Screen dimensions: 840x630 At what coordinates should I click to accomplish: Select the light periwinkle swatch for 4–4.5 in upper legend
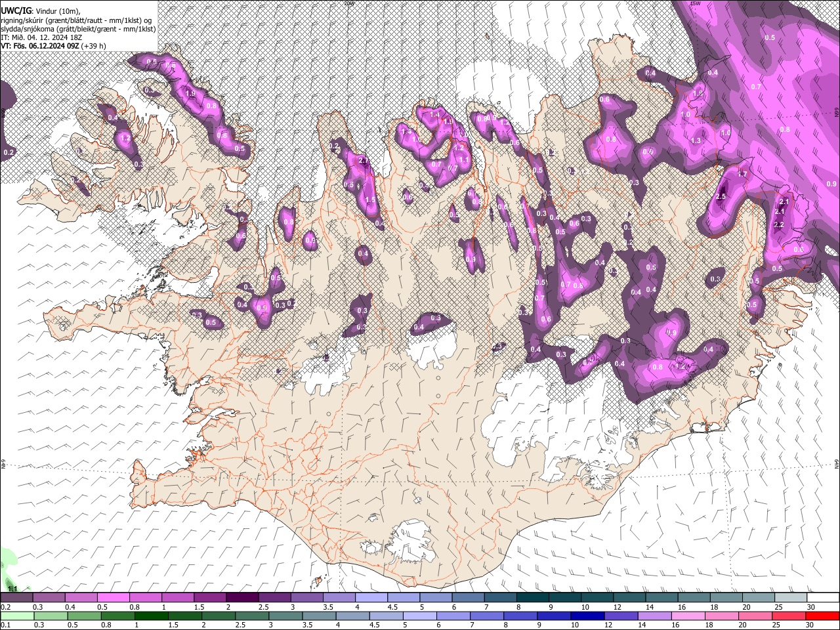click(x=371, y=597)
